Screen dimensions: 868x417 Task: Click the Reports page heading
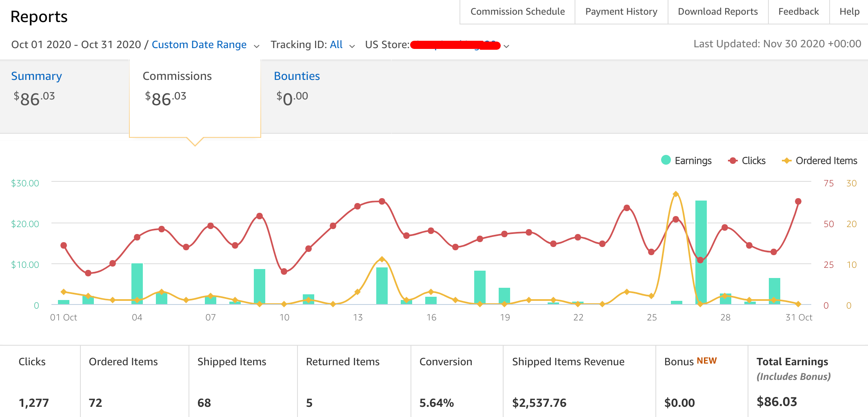coord(39,17)
